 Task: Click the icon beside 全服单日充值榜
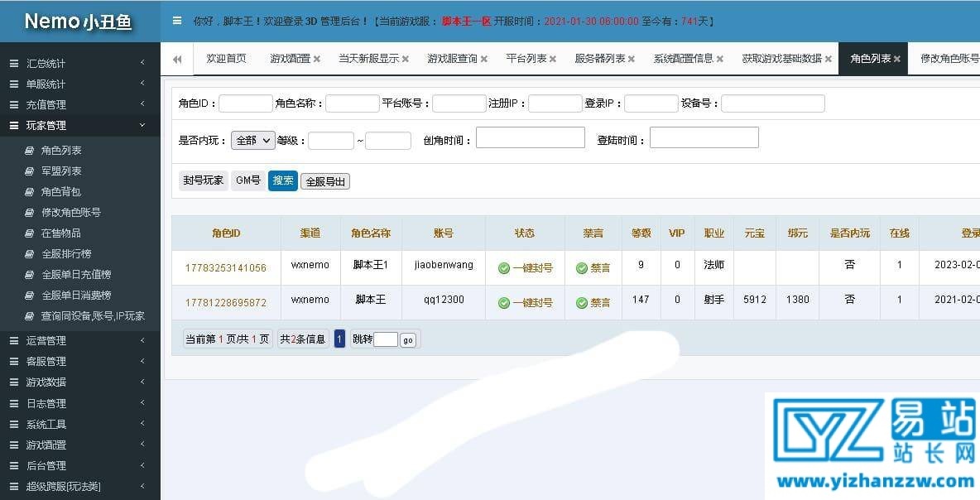(x=29, y=274)
